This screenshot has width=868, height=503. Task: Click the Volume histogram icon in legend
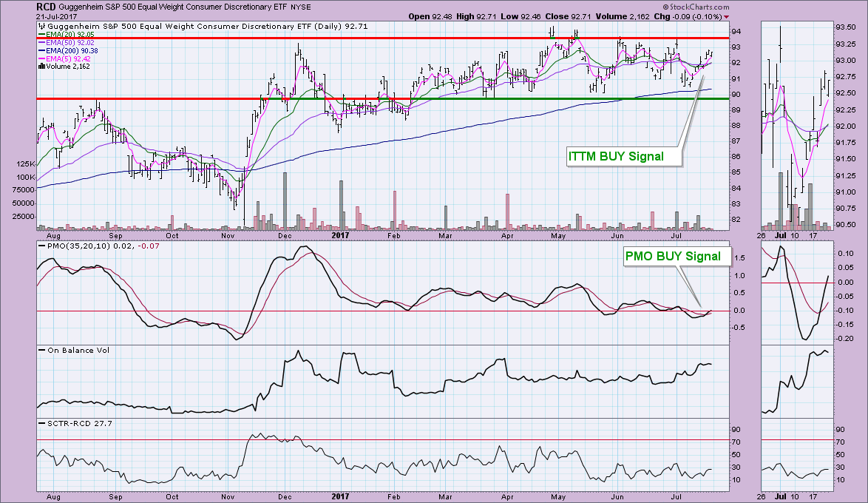click(41, 66)
